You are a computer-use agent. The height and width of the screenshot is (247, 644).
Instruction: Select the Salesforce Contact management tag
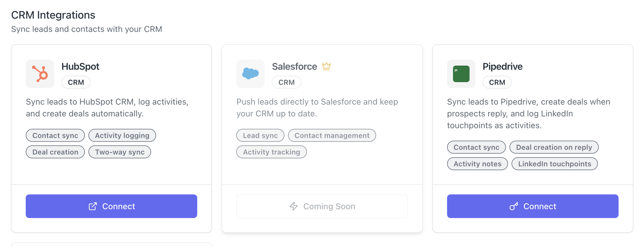click(x=332, y=136)
